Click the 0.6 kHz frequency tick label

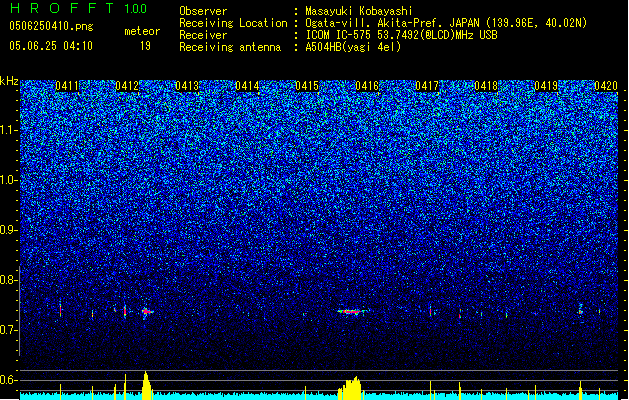9,380
